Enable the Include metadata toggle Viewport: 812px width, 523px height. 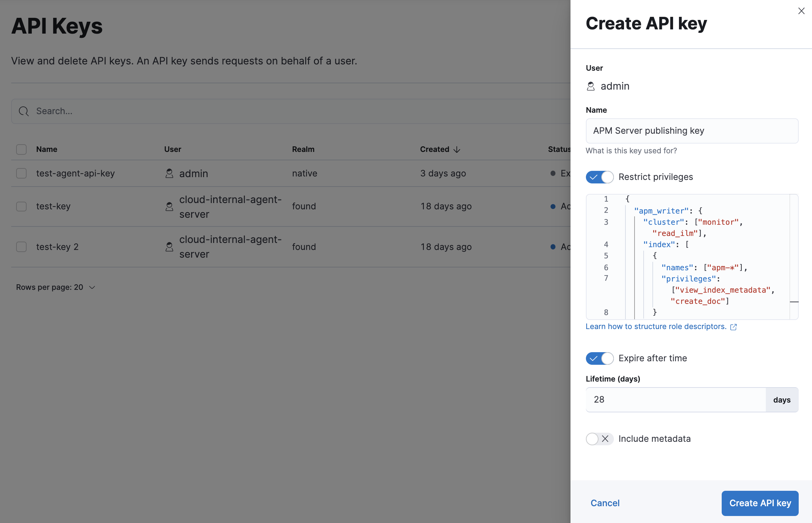pos(599,439)
